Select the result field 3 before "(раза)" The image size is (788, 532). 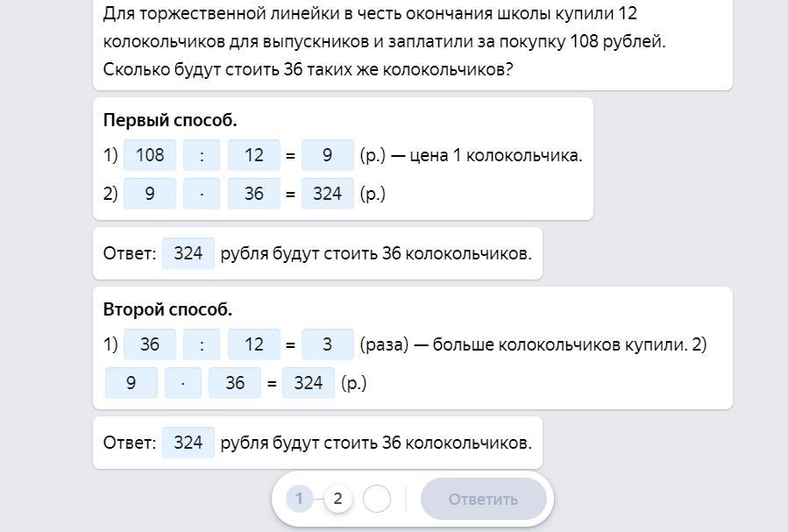coord(327,344)
